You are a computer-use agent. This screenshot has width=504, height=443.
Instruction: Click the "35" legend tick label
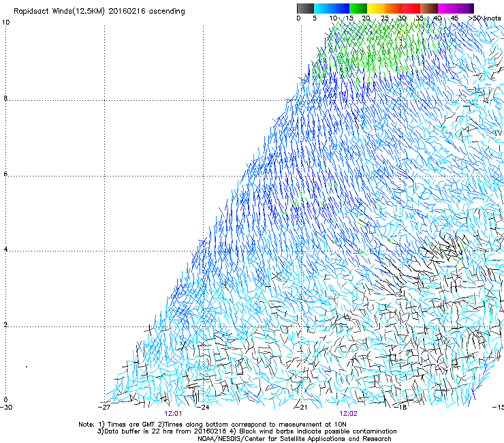click(420, 18)
